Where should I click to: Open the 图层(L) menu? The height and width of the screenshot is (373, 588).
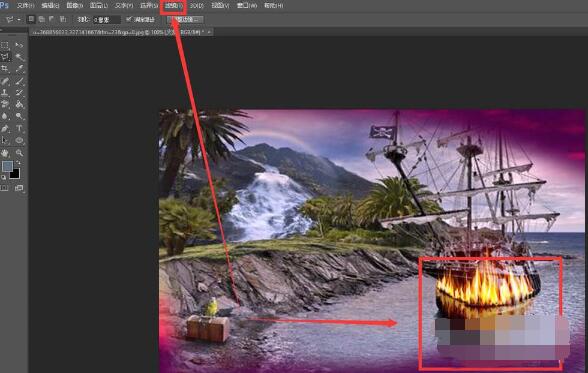99,6
